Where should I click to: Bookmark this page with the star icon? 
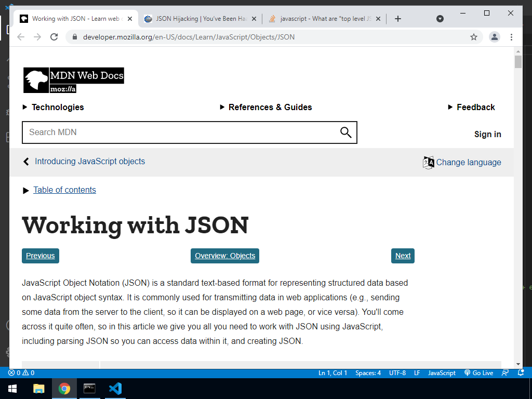(x=474, y=37)
